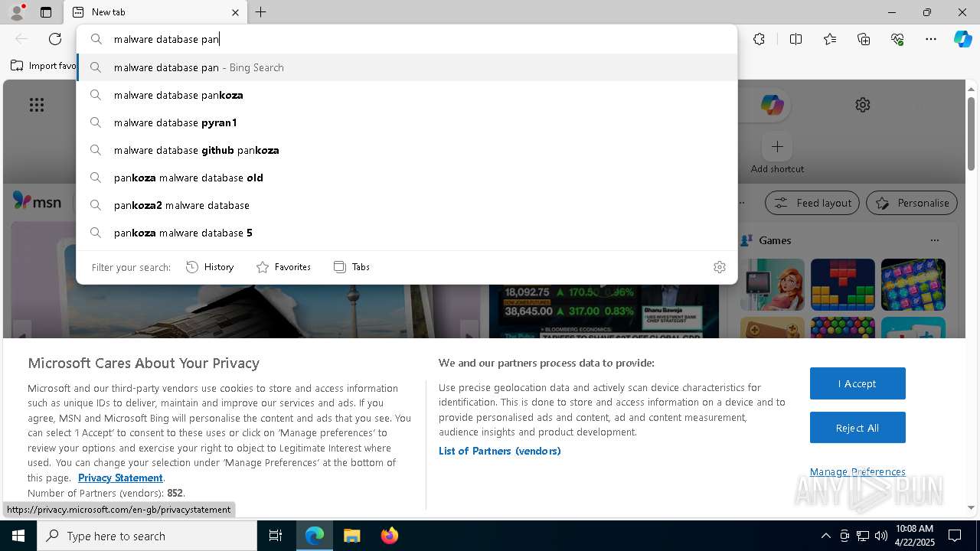The width and height of the screenshot is (980, 551).
Task: Open the volume control tray icon
Action: (880, 536)
